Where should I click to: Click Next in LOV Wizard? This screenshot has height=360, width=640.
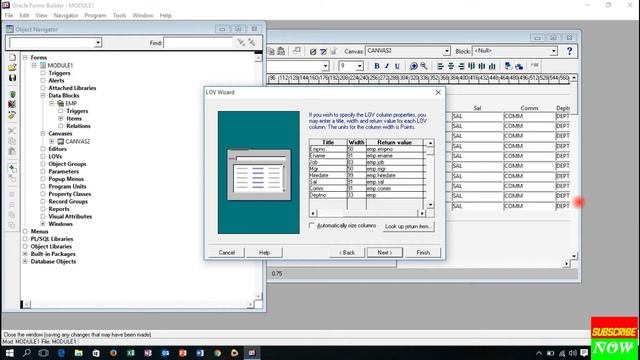(x=384, y=253)
